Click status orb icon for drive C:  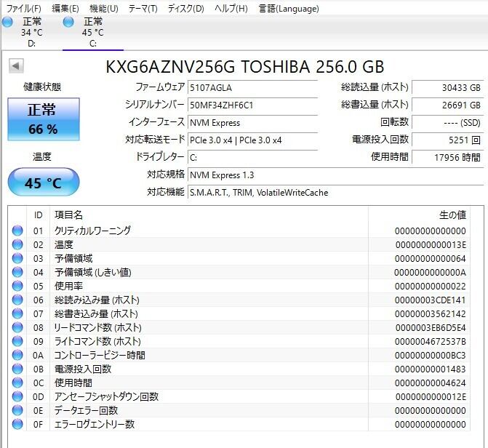pos(69,22)
